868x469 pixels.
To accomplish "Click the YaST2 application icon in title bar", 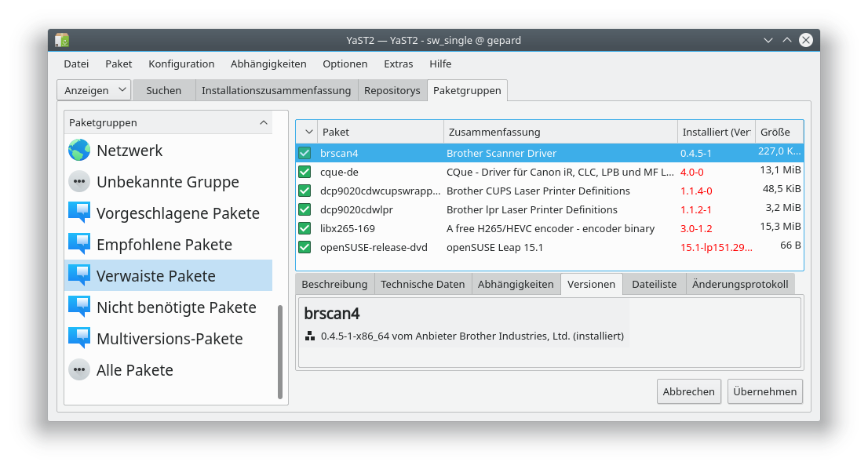I will tap(62, 40).
